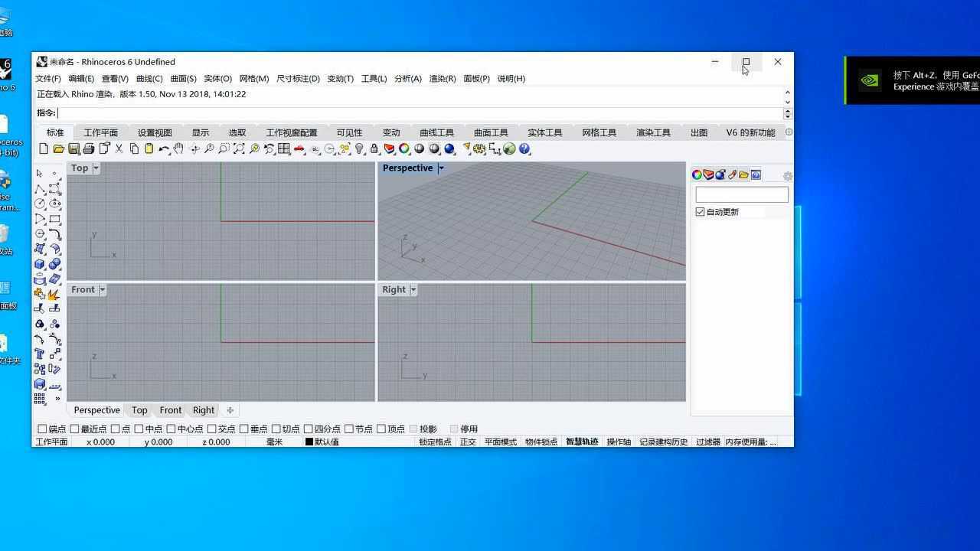Click the four-viewport layout icon
This screenshot has width=980, height=551.
point(284,148)
